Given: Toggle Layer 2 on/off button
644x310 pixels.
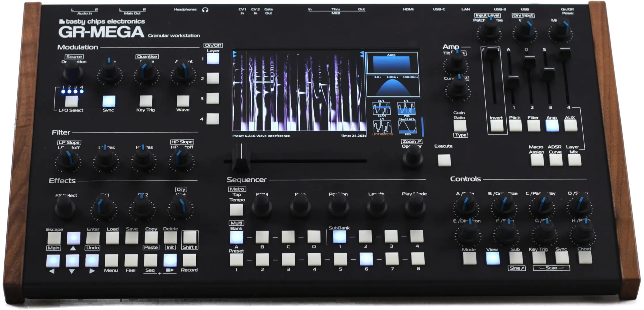Looking at the screenshot, I should tap(213, 78).
